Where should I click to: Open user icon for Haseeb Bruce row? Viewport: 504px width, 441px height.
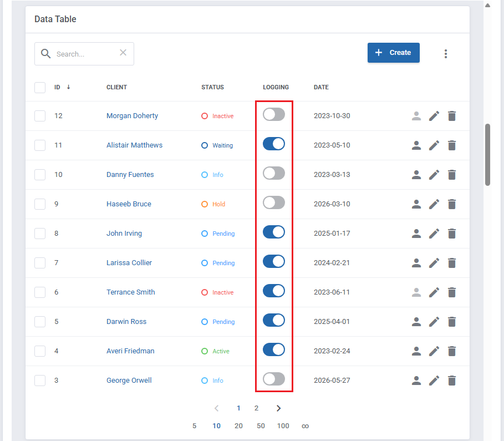[416, 204]
